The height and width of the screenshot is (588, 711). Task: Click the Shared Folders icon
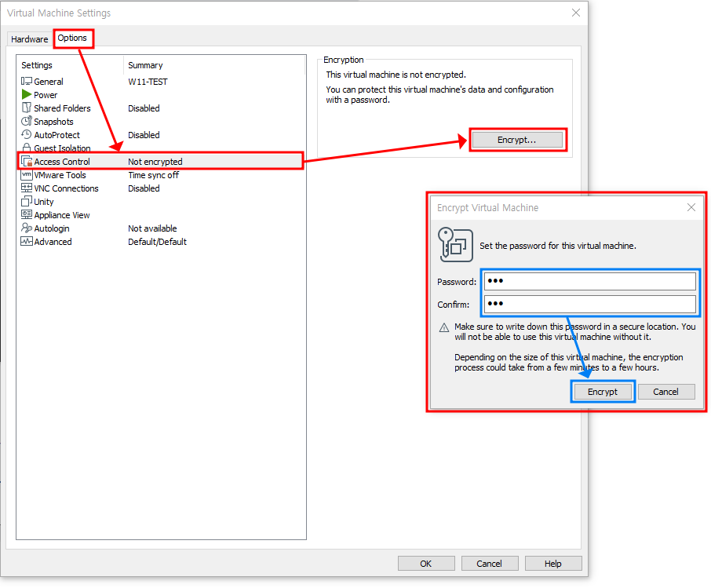coord(27,108)
